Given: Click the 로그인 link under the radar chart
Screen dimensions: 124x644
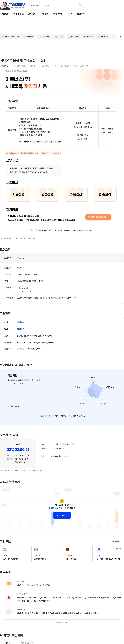Looking at the screenshot, I should [x=44, y=416].
